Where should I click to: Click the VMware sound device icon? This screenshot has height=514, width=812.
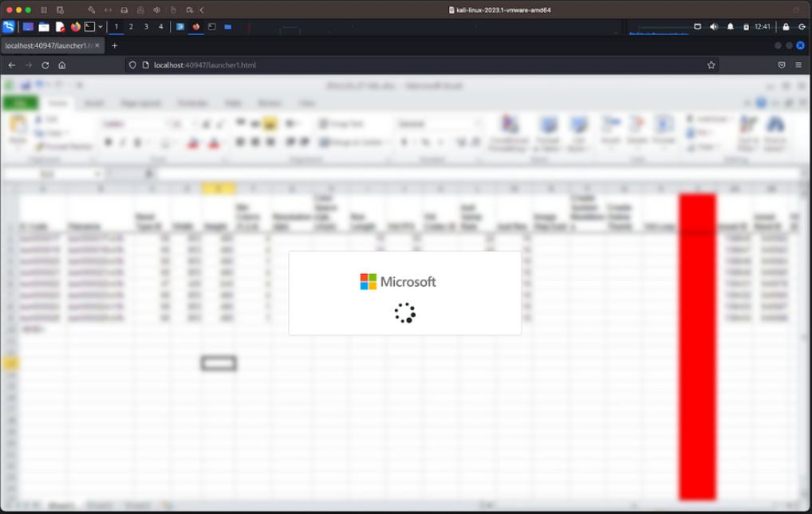pyautogui.click(x=156, y=10)
